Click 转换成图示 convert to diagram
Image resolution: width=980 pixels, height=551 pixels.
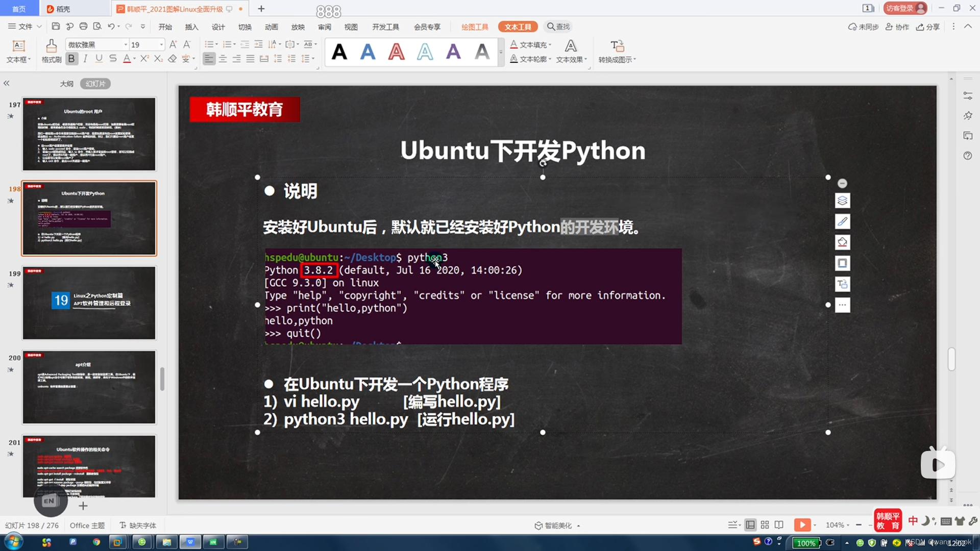pyautogui.click(x=617, y=51)
